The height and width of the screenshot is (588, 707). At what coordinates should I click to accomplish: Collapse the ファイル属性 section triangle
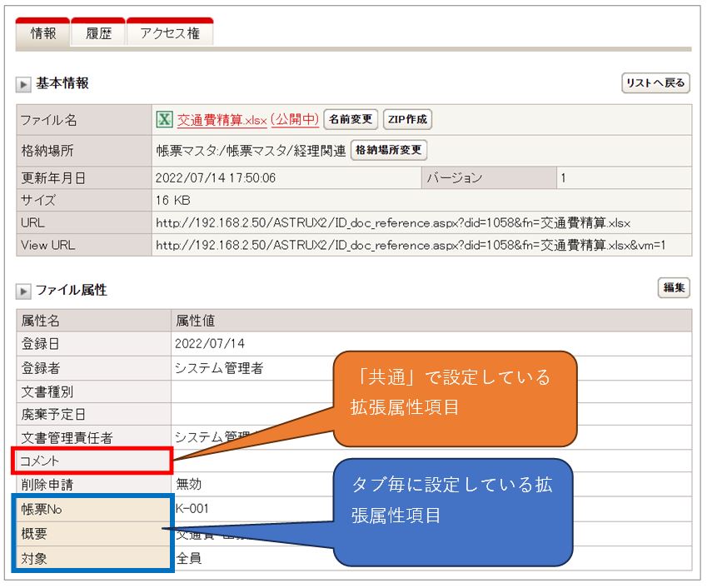(24, 291)
